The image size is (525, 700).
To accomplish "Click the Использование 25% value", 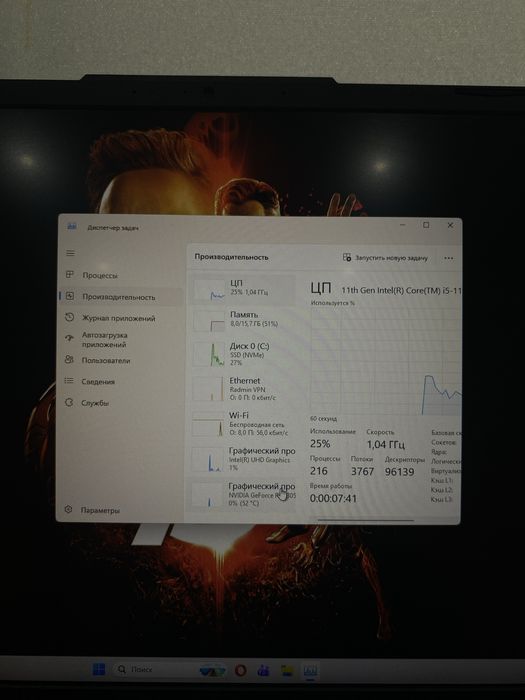I will [x=320, y=443].
